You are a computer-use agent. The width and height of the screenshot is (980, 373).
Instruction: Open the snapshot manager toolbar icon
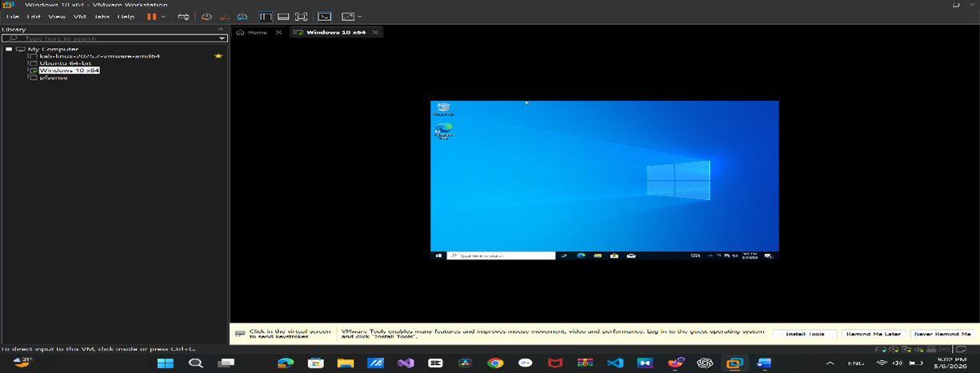242,16
